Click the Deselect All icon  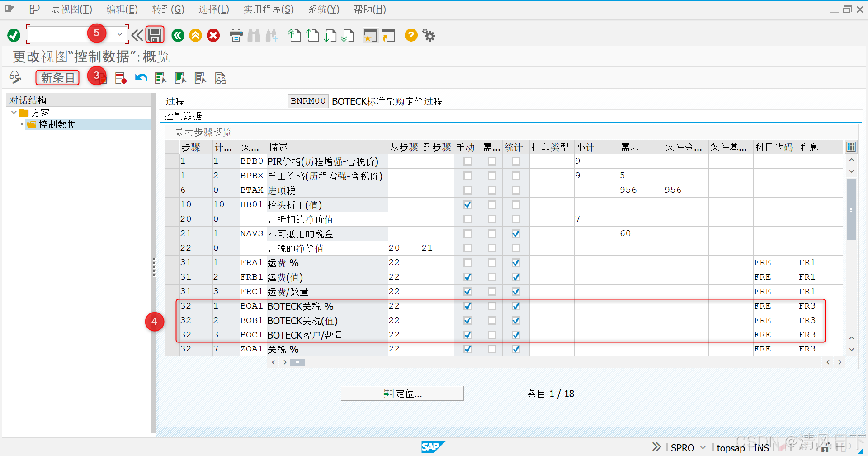pos(201,78)
